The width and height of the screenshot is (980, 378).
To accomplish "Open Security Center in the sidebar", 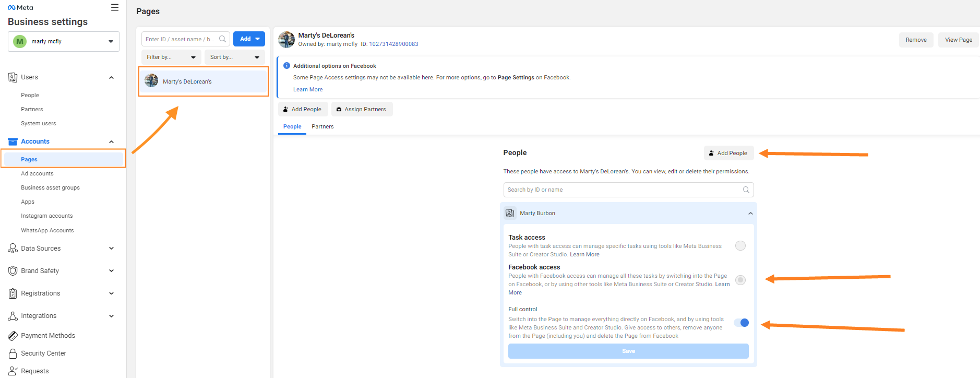I will 43,353.
